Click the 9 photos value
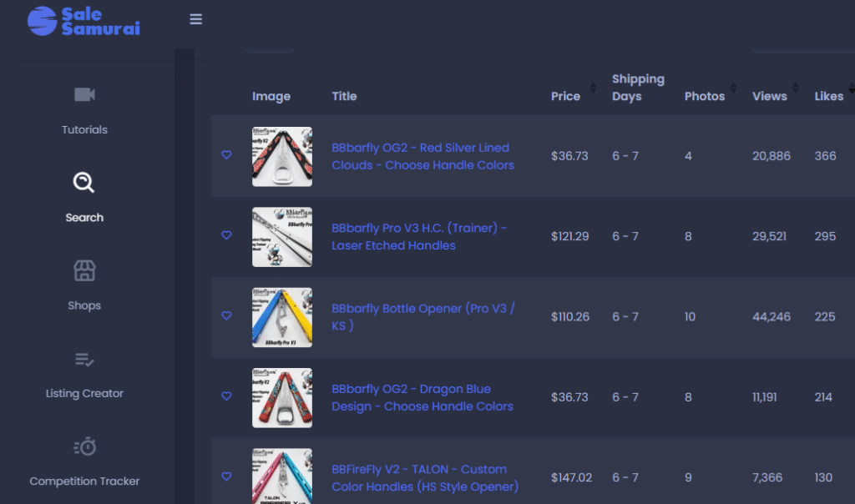The height and width of the screenshot is (504, 855). coord(688,478)
